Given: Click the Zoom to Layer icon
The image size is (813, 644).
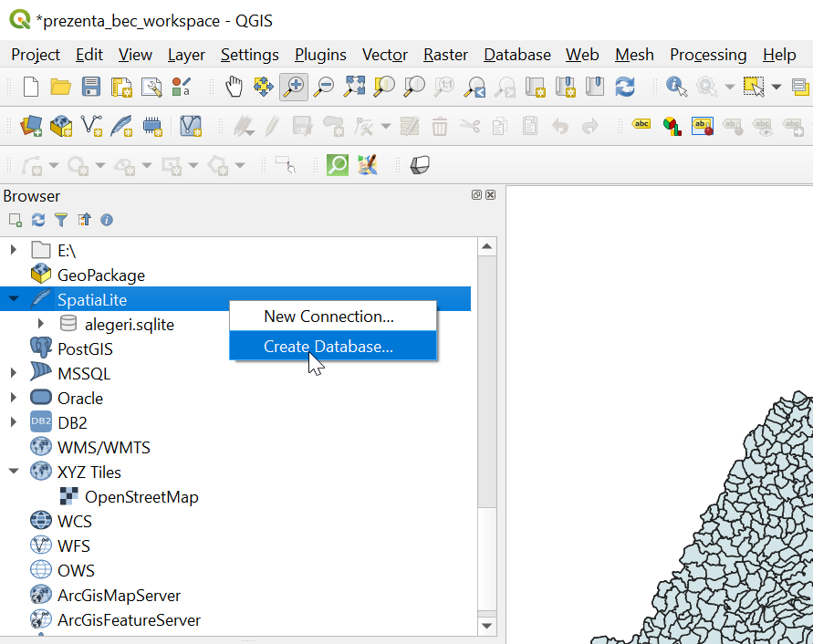Looking at the screenshot, I should [x=414, y=87].
